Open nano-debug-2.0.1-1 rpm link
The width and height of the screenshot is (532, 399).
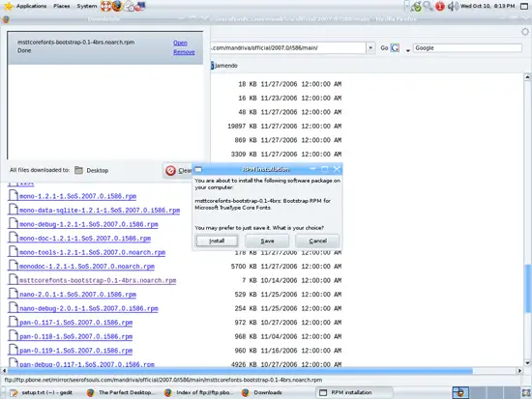(89, 308)
